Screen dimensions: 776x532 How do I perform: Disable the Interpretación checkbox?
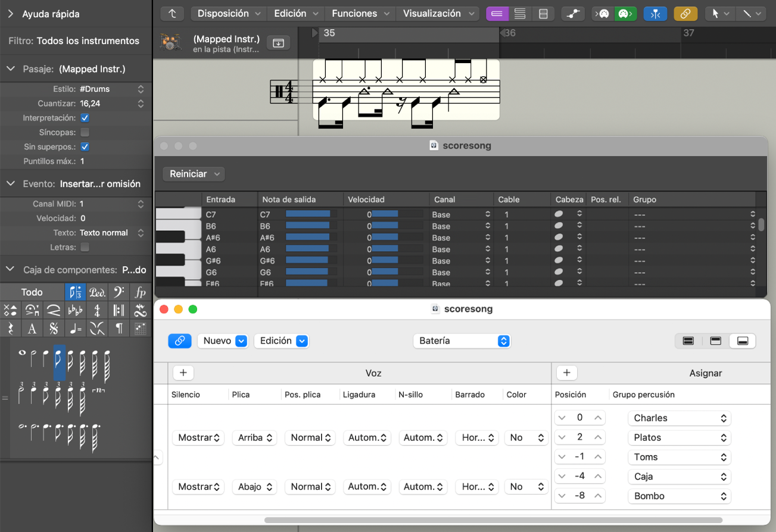[85, 118]
